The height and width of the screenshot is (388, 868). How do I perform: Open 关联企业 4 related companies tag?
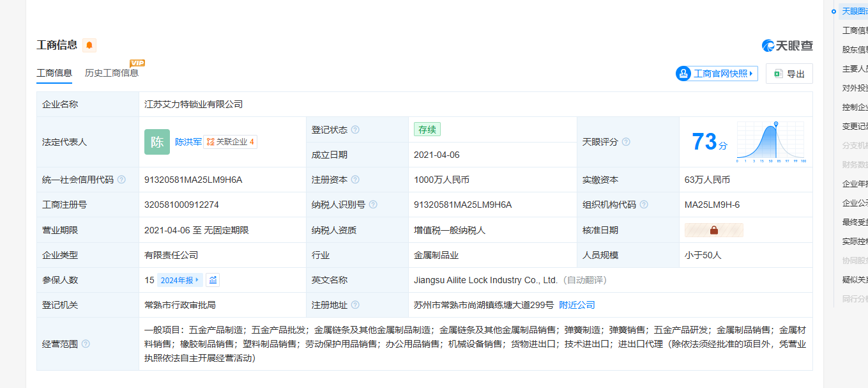click(231, 142)
